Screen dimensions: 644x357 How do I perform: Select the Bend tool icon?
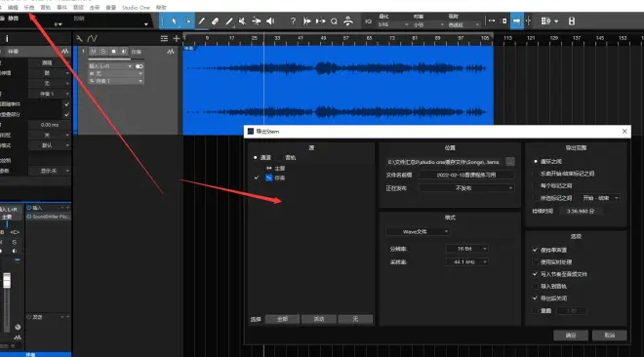(257, 20)
